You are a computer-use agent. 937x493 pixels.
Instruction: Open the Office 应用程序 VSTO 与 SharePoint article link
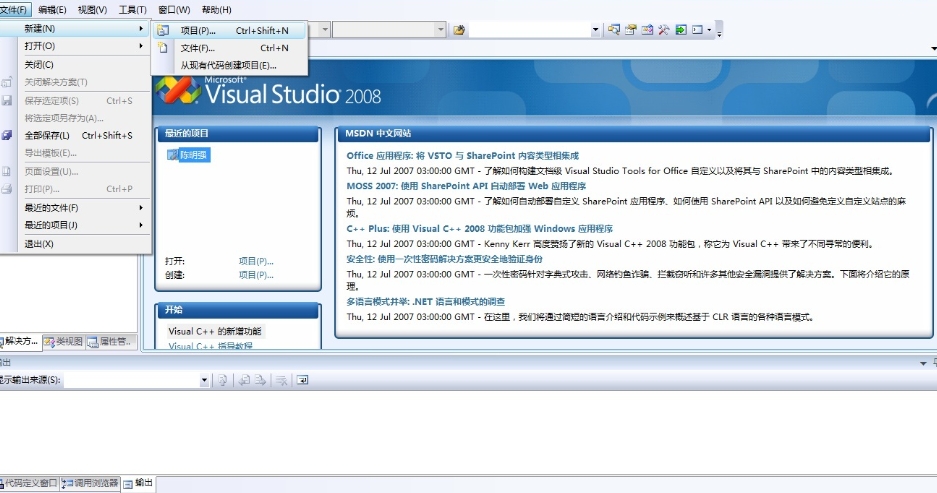463,155
